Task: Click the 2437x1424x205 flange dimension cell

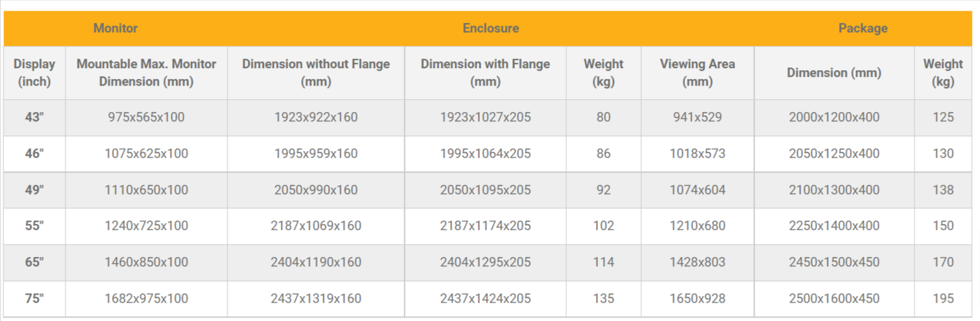Action: tap(485, 299)
